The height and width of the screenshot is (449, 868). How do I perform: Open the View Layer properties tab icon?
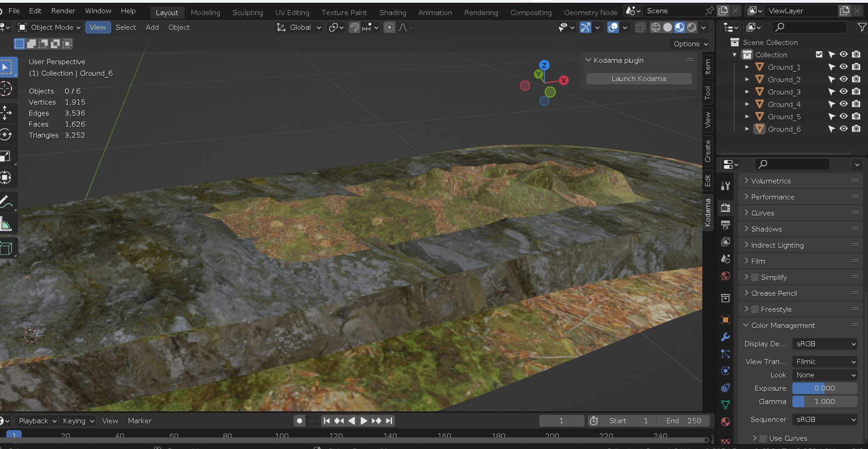tap(725, 242)
